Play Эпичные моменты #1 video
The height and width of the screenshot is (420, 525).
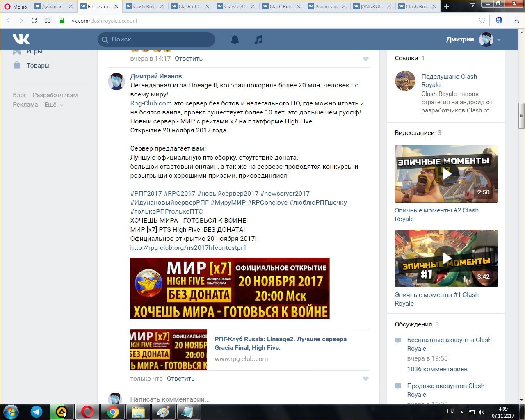(446, 258)
